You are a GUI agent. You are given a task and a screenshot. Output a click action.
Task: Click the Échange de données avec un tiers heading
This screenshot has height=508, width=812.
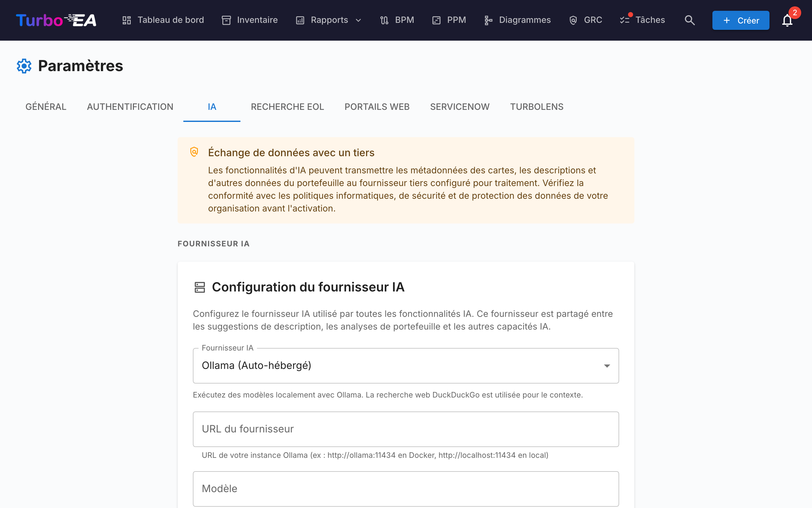point(291,152)
